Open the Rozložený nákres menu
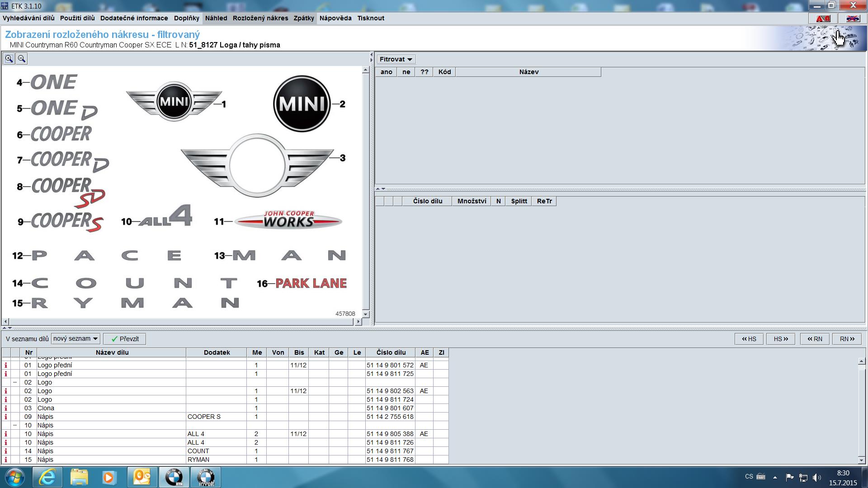 coord(260,18)
